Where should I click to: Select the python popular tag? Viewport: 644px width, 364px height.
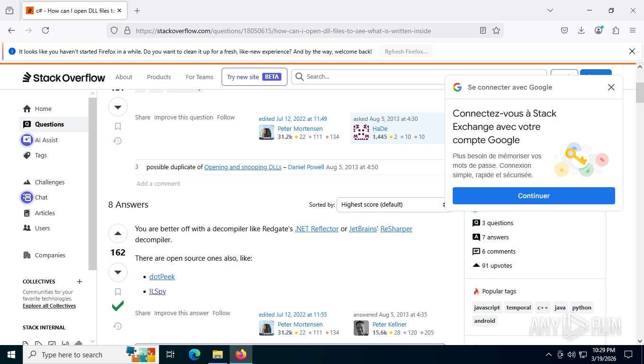click(x=581, y=308)
